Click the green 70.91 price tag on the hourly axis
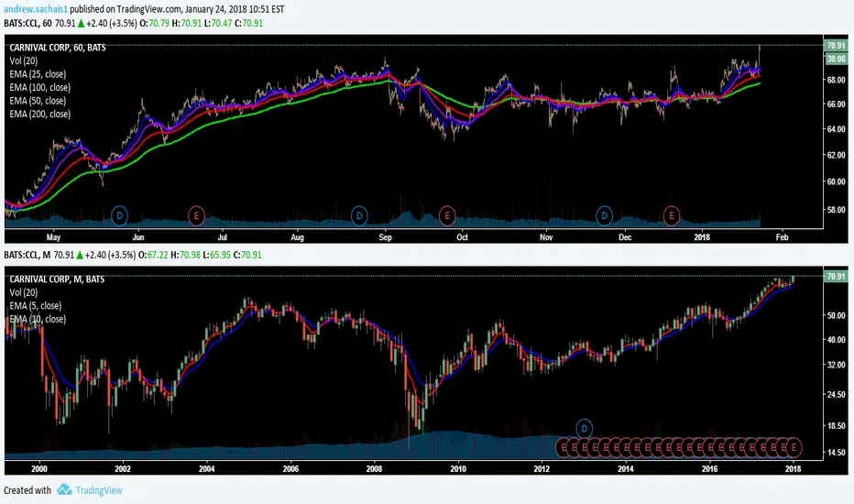 [x=836, y=46]
